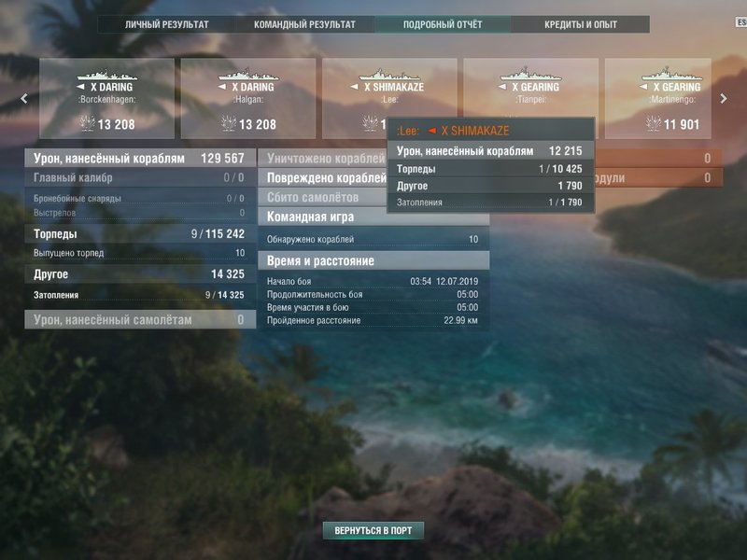Click the Gearing silhouette on Martinengo's card
747x560 pixels.
(672, 75)
